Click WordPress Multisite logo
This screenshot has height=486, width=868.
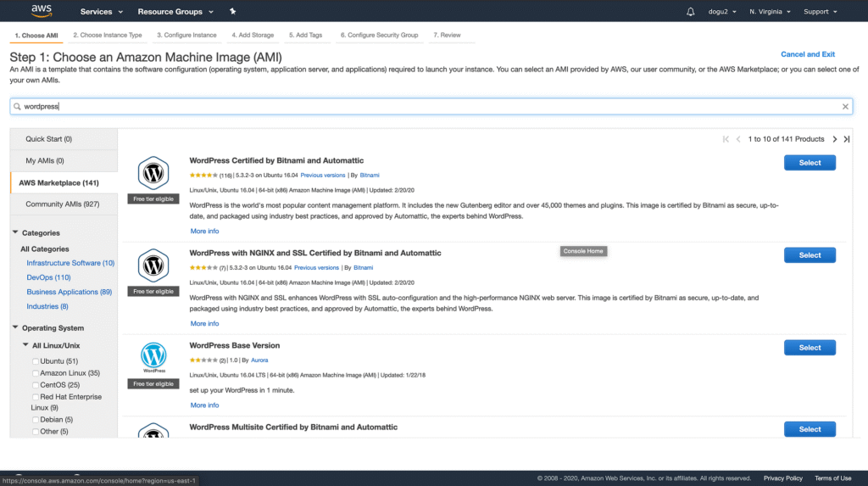153,430
